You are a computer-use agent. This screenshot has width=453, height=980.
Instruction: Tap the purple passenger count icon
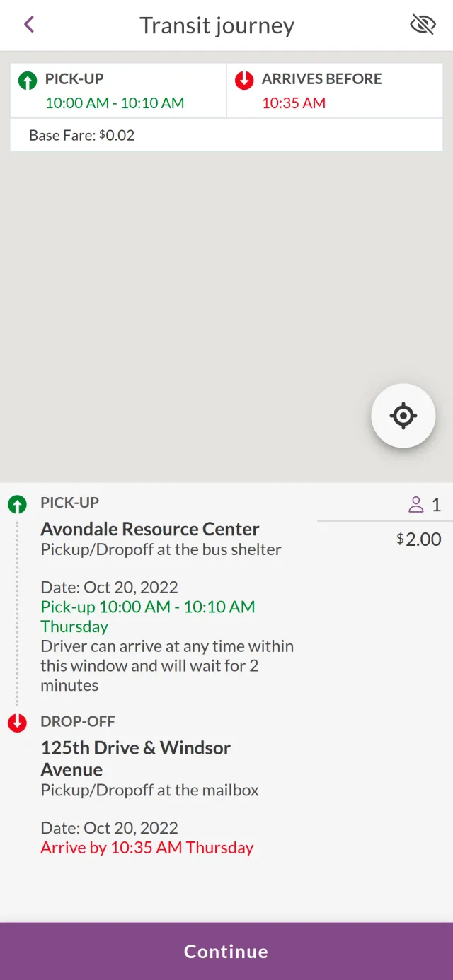click(416, 505)
